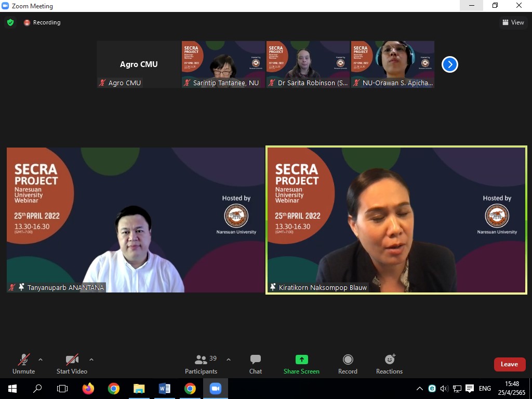Click the red Recording indicator
Image resolution: width=532 pixels, height=399 pixels.
point(42,22)
